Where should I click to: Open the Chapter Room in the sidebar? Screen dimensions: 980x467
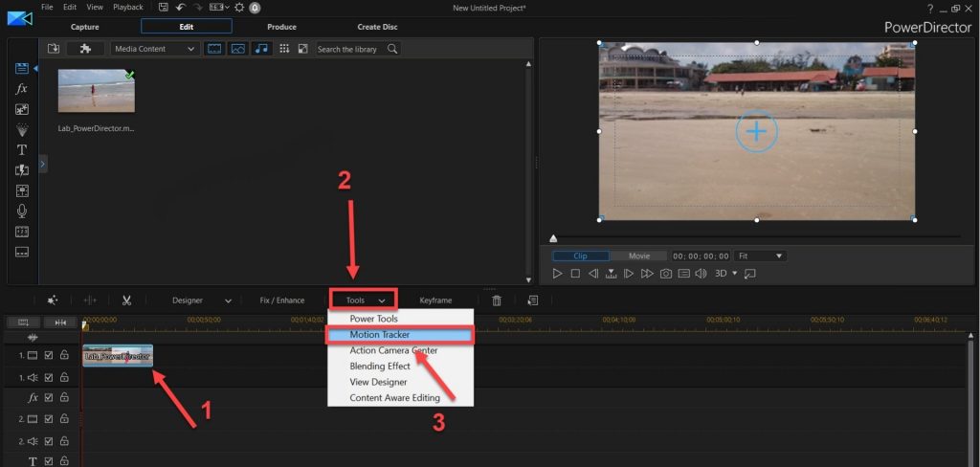click(x=22, y=232)
